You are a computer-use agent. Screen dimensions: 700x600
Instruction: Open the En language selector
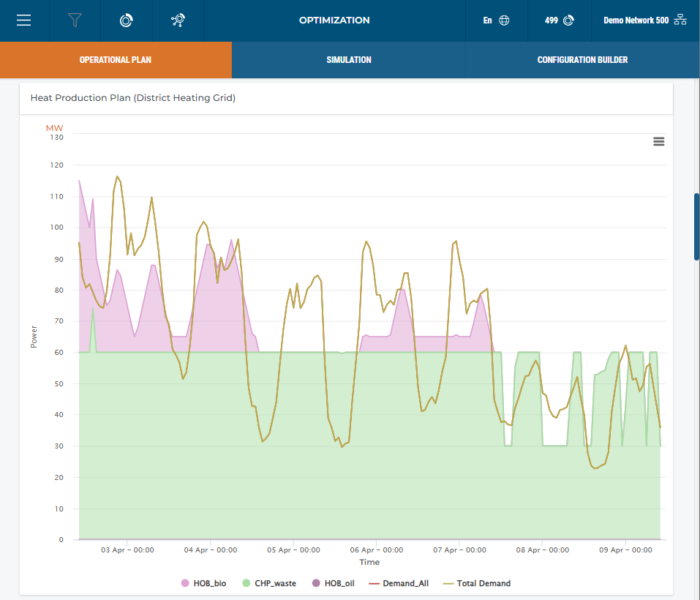pos(488,20)
